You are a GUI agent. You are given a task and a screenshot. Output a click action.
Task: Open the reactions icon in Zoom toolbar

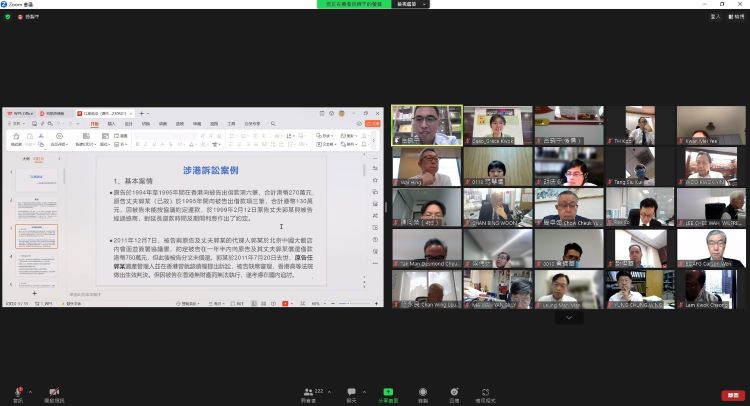[454, 392]
